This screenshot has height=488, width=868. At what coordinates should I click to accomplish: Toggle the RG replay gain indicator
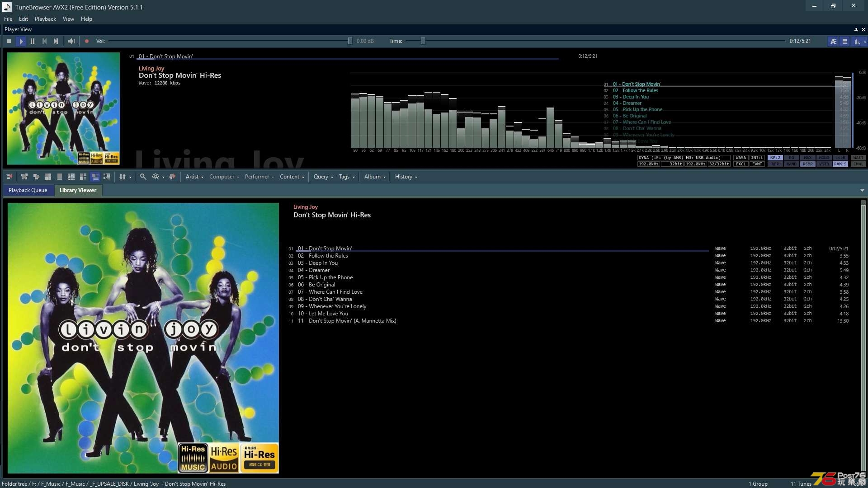pos(792,158)
